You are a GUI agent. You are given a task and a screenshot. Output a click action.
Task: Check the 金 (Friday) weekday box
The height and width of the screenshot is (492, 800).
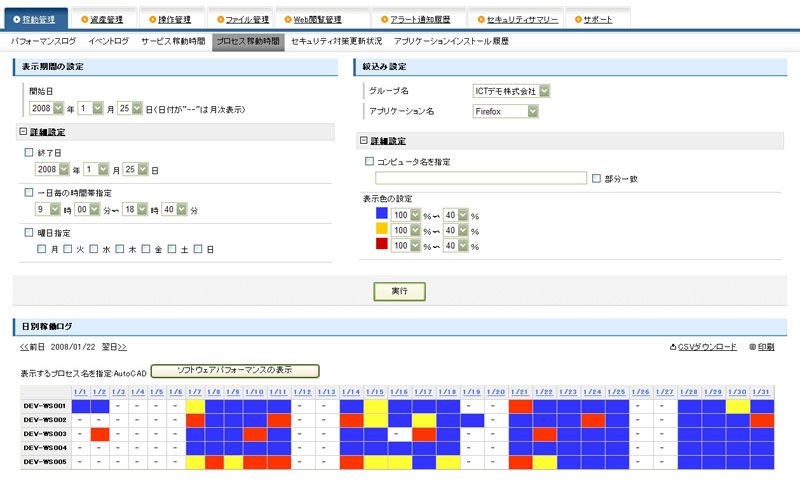(146, 249)
